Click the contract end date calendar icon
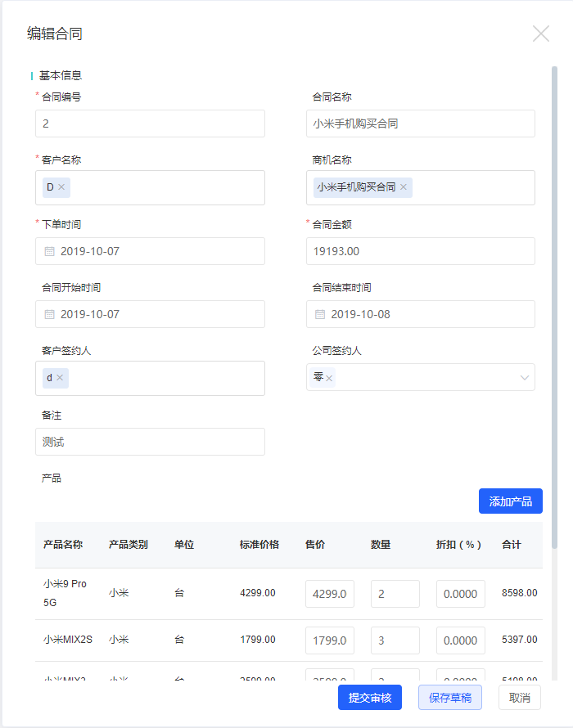 320,314
